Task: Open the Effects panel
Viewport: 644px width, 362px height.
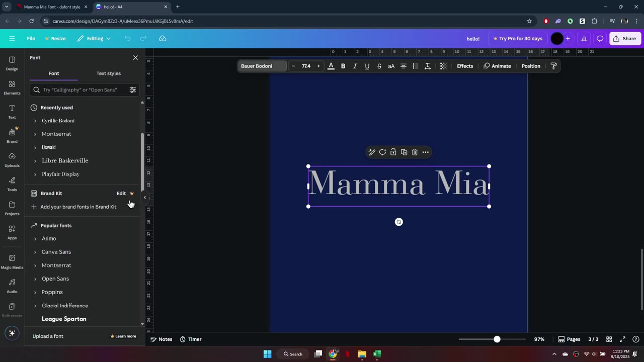Action: (465, 66)
